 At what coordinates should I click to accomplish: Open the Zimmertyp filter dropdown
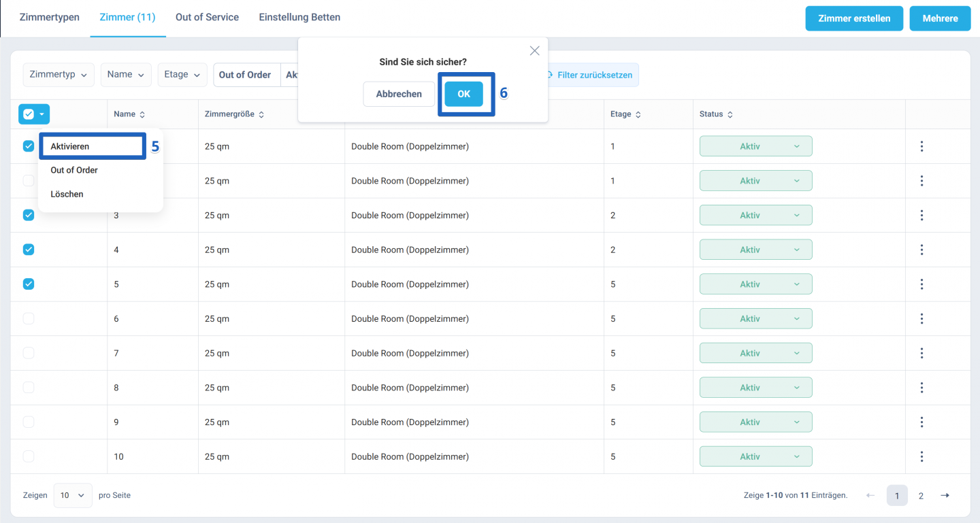(x=59, y=75)
